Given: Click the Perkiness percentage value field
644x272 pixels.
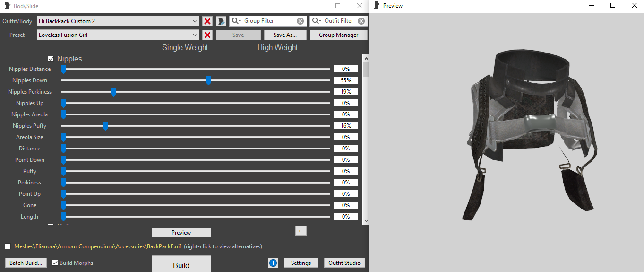Looking at the screenshot, I should [346, 183].
